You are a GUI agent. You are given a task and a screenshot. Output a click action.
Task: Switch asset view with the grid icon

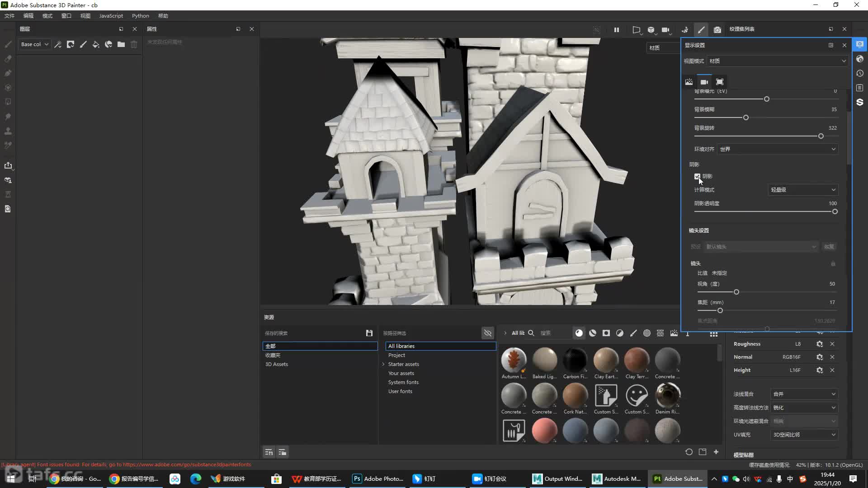pyautogui.click(x=714, y=333)
